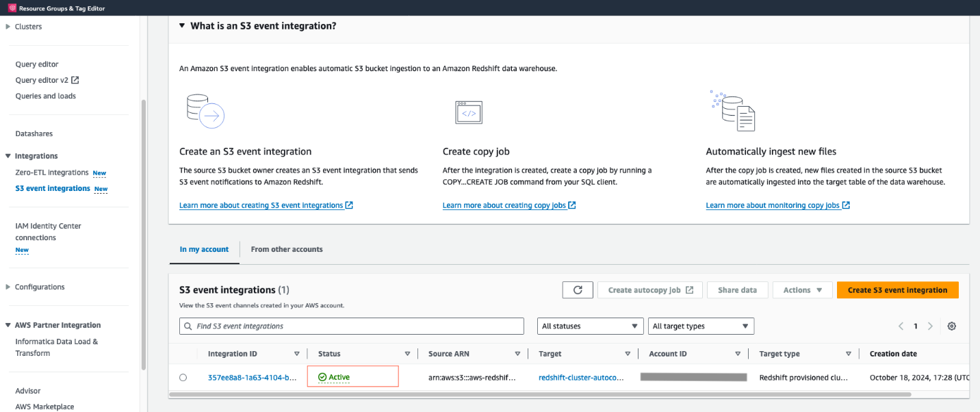Sort by Integration ID column arrow

296,354
